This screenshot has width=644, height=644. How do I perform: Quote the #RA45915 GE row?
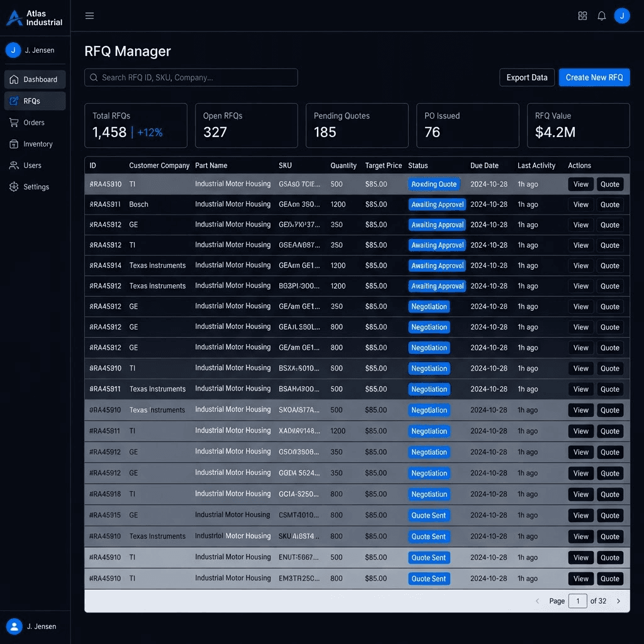click(609, 516)
